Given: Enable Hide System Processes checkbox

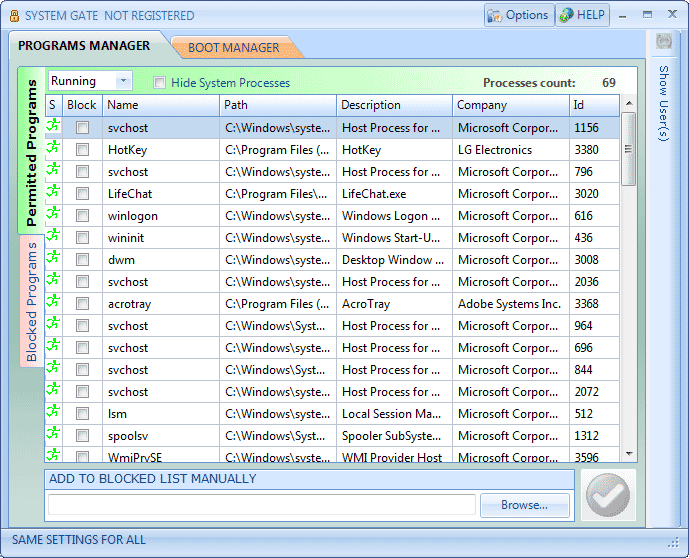Looking at the screenshot, I should [160, 83].
